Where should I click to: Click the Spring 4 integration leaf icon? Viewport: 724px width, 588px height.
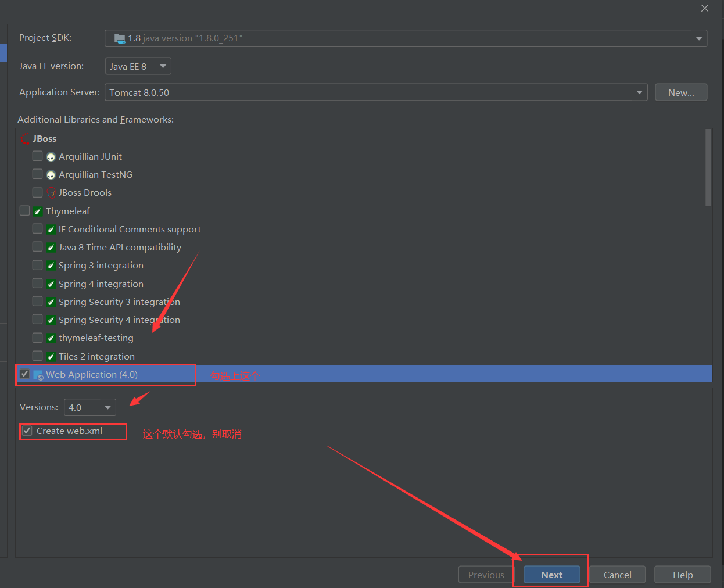(51, 284)
